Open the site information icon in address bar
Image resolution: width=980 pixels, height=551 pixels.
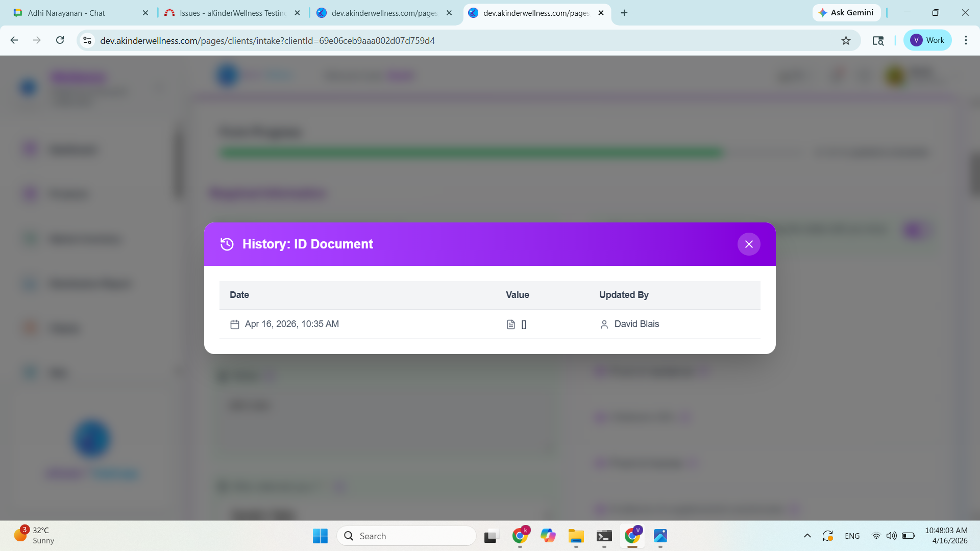coord(87,41)
